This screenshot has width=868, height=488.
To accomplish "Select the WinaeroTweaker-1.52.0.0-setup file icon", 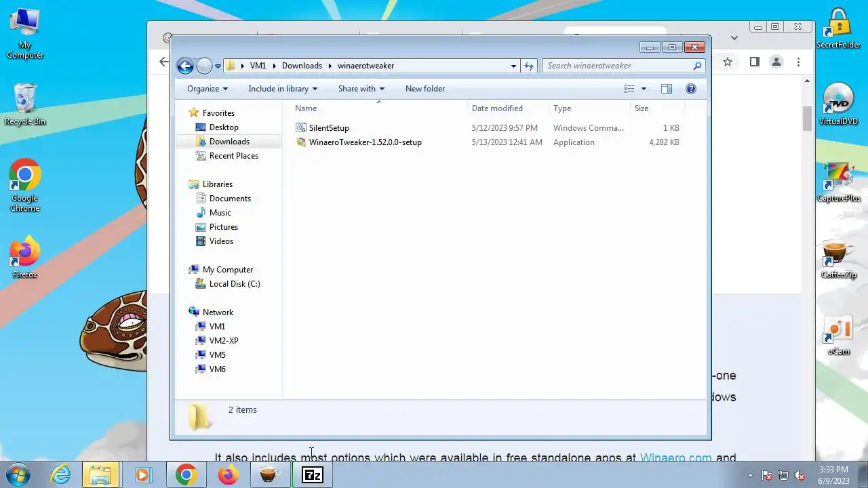I will point(301,142).
